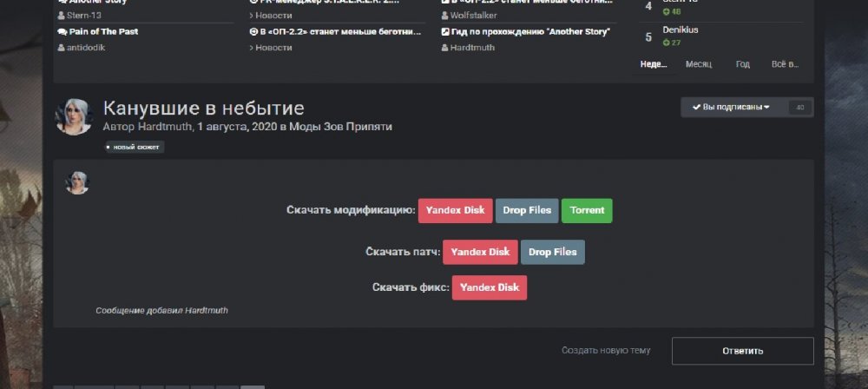Click the follower count 40 badge
The image size is (868, 389).
click(x=799, y=108)
